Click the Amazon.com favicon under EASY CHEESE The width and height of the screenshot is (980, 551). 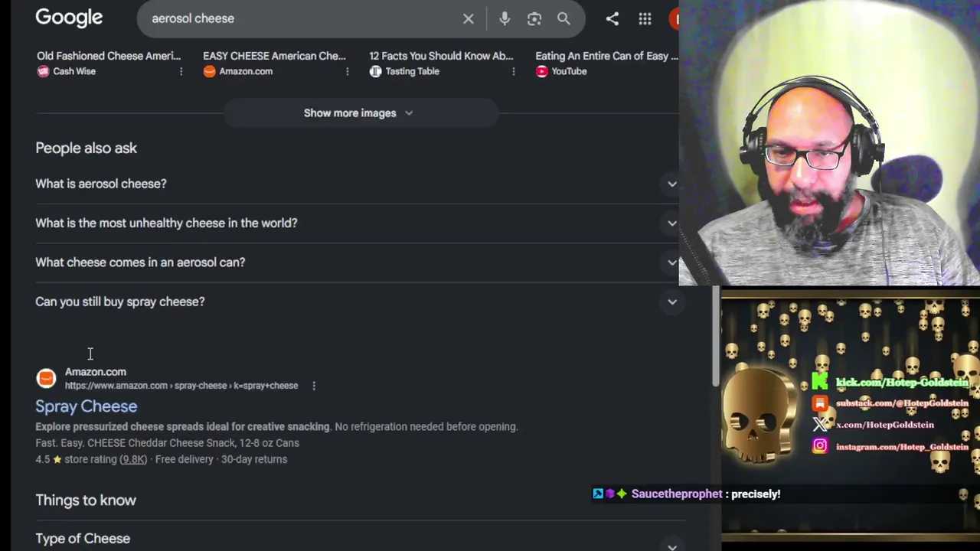point(209,71)
